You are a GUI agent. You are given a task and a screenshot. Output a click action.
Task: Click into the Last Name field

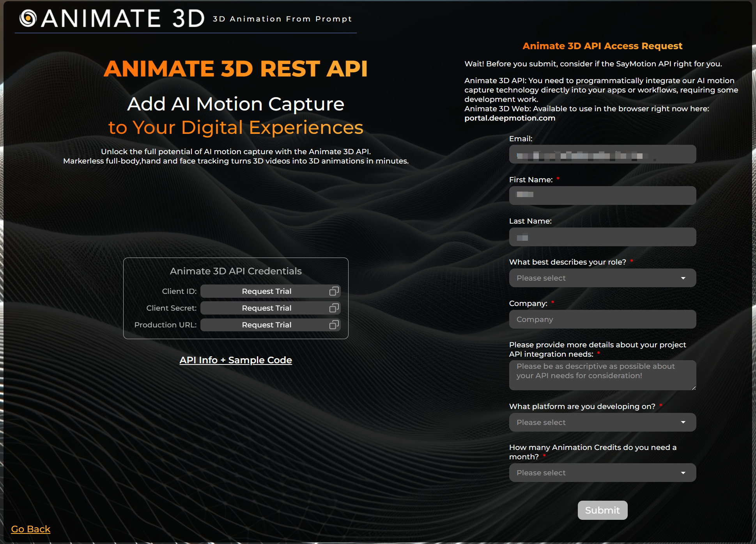602,237
